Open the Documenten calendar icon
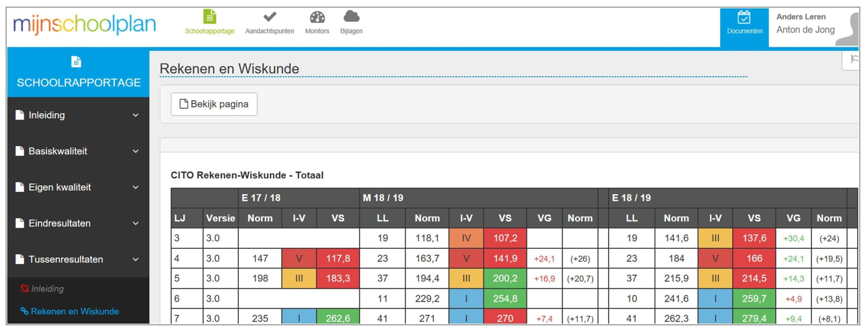 [744, 17]
